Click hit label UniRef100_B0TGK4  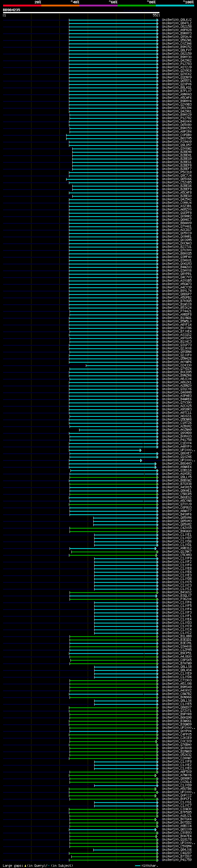tap(177, 819)
